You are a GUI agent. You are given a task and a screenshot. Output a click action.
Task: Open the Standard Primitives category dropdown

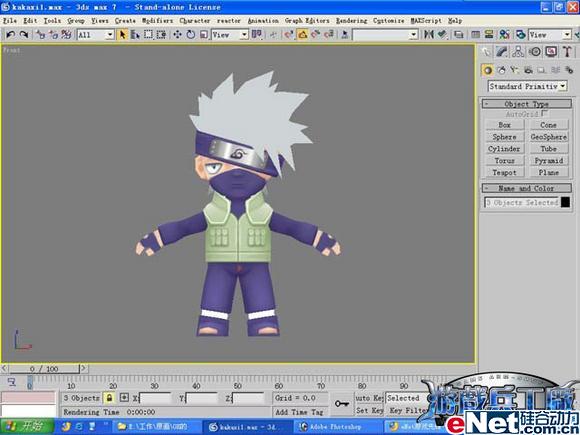[x=527, y=86]
